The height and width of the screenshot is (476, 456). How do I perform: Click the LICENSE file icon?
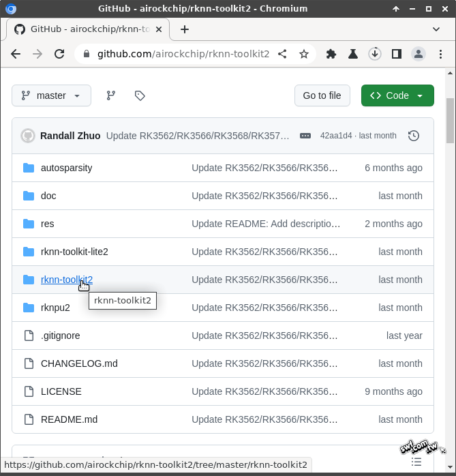(x=29, y=391)
